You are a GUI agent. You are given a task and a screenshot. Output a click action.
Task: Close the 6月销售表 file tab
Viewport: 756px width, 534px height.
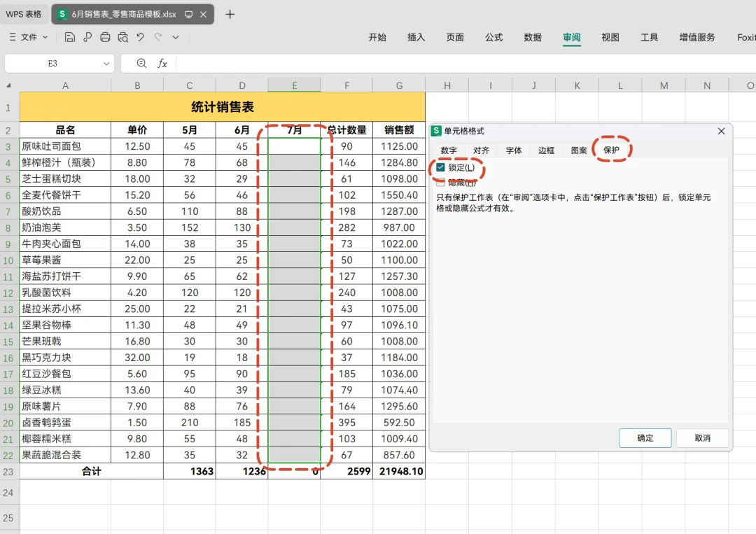click(x=204, y=15)
